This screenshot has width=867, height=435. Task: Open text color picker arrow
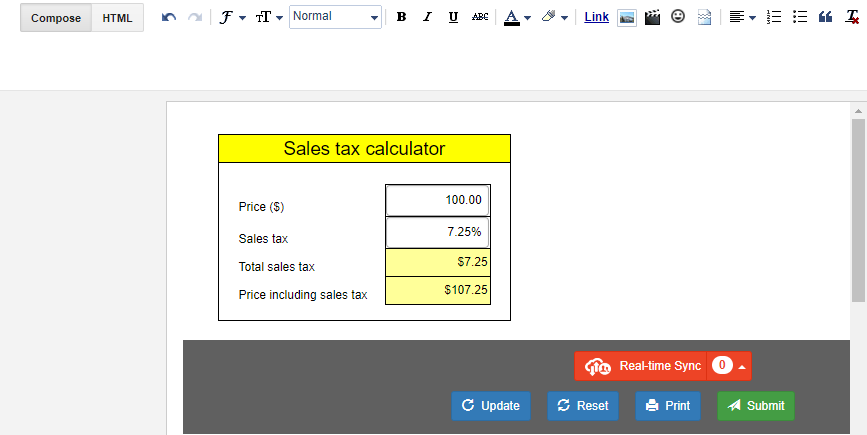point(527,18)
